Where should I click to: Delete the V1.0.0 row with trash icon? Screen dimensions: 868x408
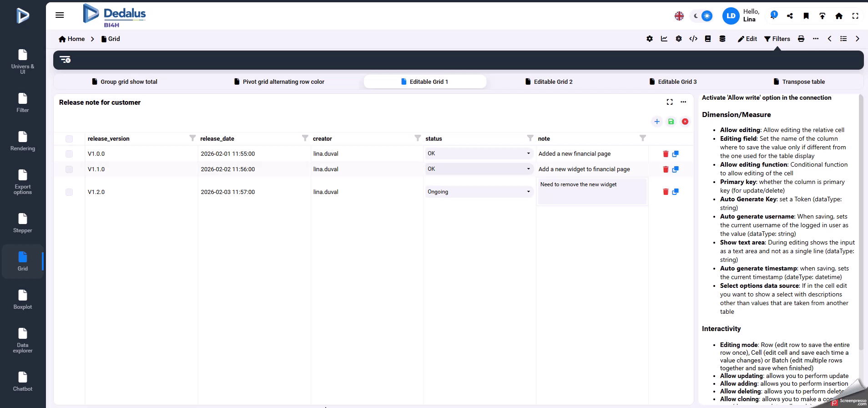666,154
